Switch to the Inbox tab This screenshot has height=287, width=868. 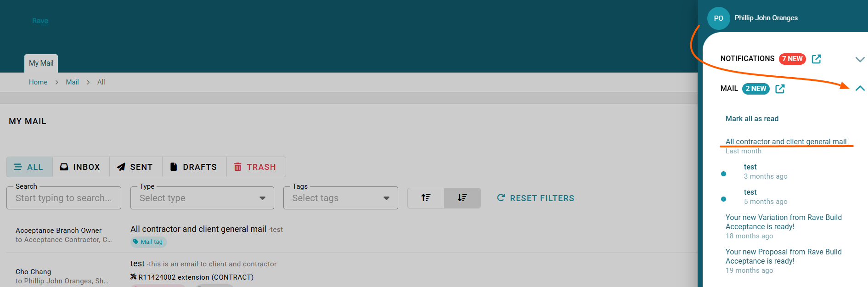tap(80, 167)
